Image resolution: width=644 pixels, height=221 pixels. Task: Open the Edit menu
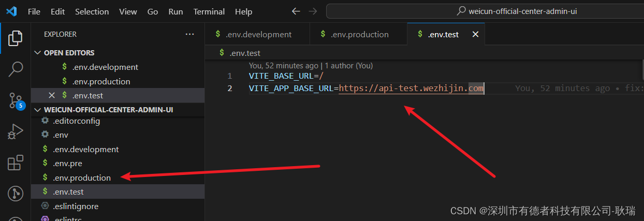point(58,11)
